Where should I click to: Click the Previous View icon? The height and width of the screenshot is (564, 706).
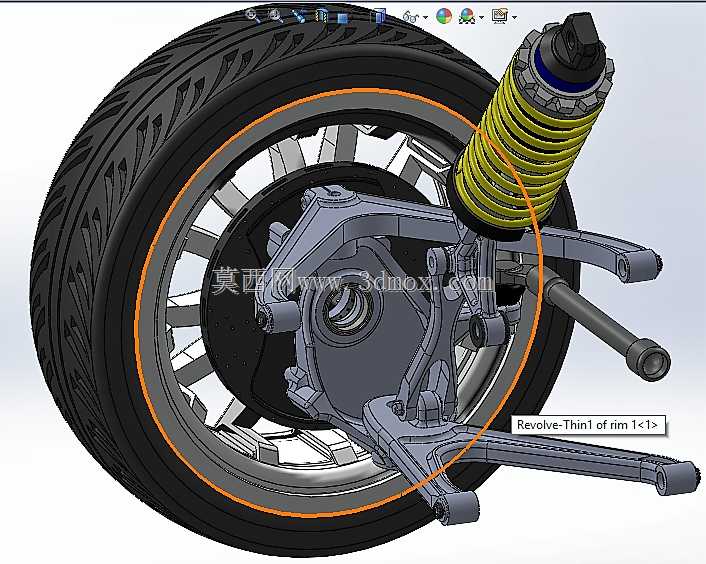pyautogui.click(x=298, y=16)
